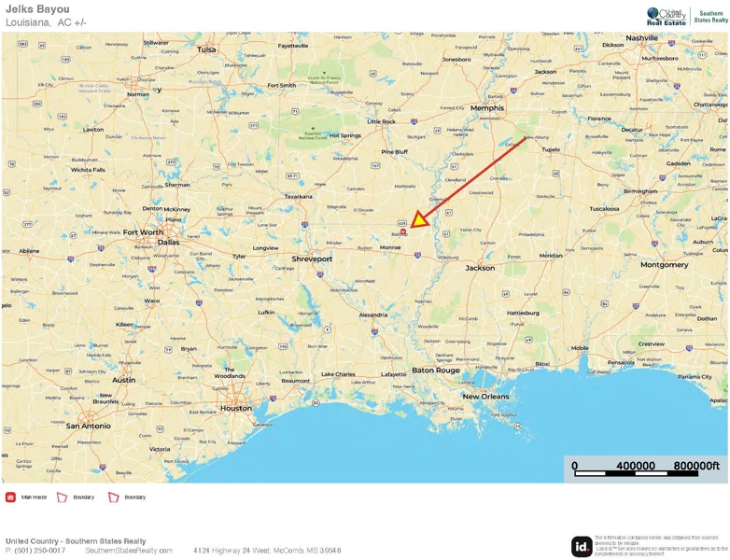Click the San Antonio city label
The width and height of the screenshot is (730, 560).
[x=89, y=426]
